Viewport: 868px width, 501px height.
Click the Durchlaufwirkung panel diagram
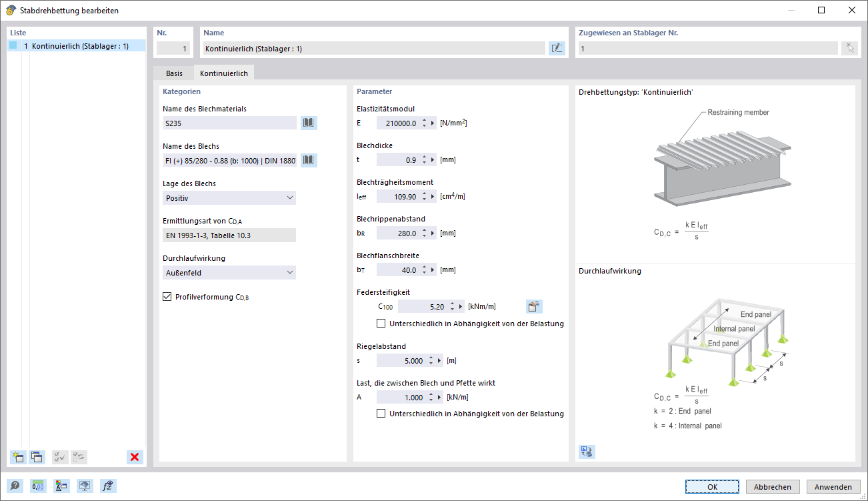(728, 344)
